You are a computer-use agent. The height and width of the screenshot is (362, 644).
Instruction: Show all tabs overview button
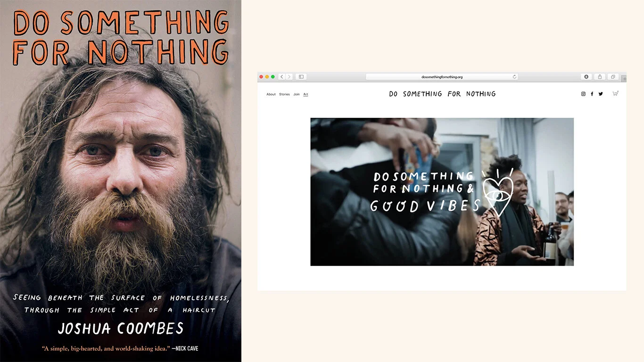tap(613, 77)
